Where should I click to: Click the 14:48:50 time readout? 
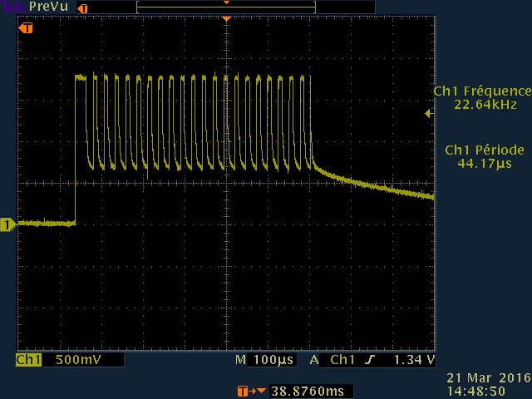pos(475,391)
